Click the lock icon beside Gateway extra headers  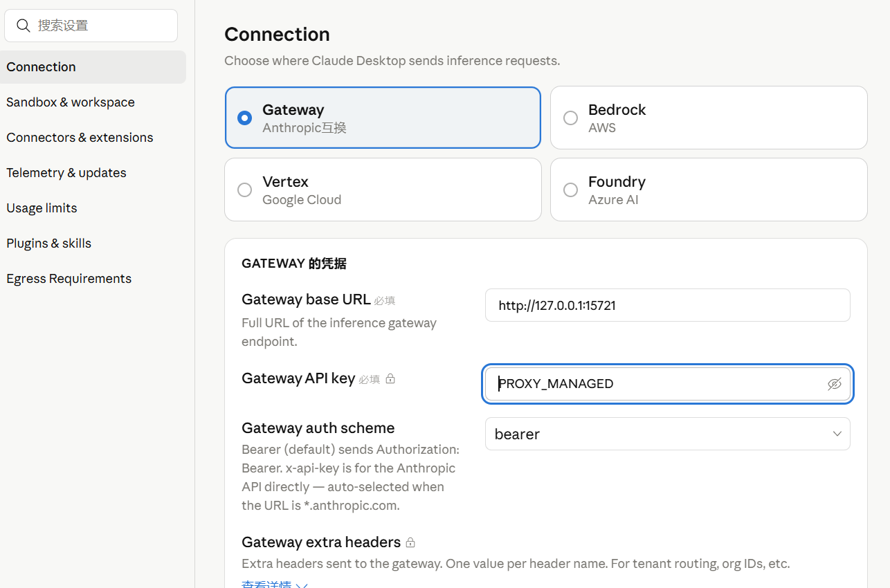[x=410, y=542]
